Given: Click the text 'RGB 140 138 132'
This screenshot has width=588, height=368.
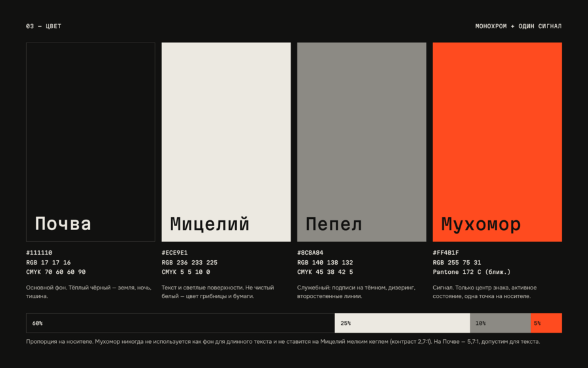Looking at the screenshot, I should point(325,263).
